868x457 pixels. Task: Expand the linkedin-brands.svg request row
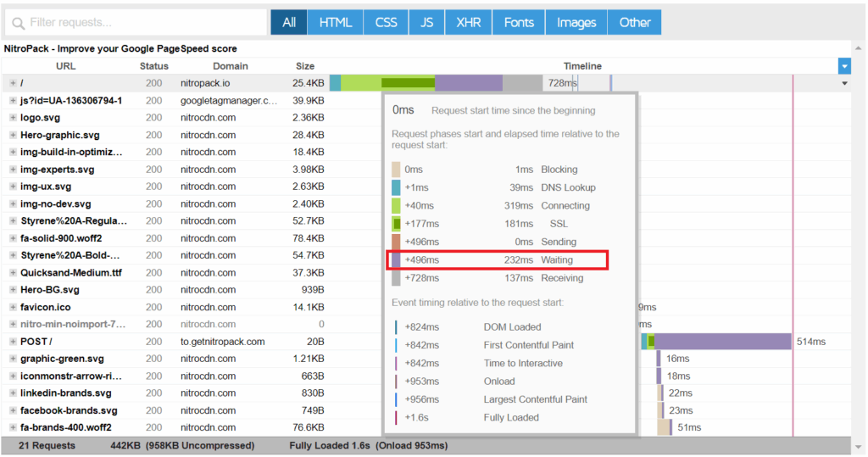point(13,393)
